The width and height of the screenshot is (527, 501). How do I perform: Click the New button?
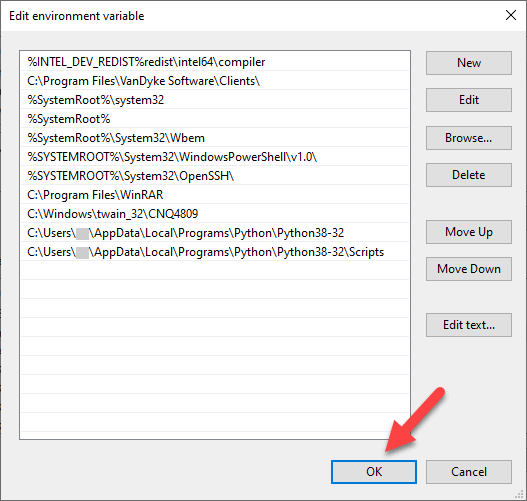click(469, 63)
